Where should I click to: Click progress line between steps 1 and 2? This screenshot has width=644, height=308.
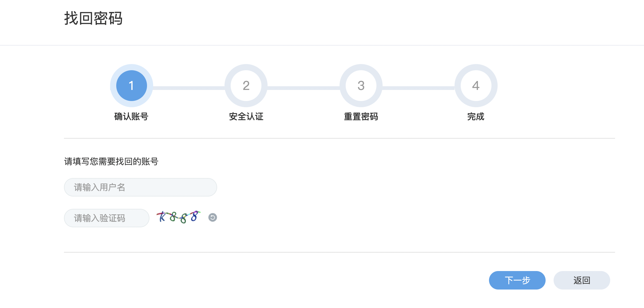(x=189, y=88)
